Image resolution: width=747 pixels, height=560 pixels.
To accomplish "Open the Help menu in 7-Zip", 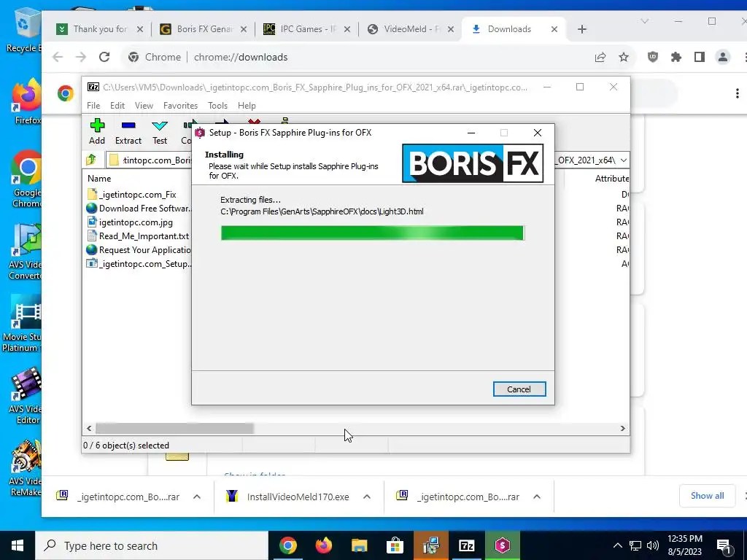I will point(247,106).
